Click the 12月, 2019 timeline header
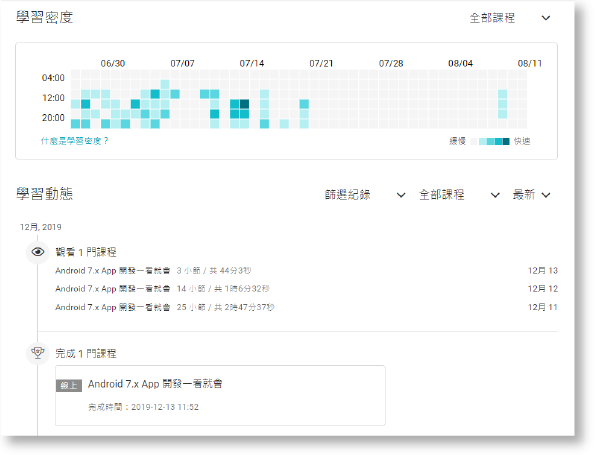The image size is (596, 455). pos(41,227)
